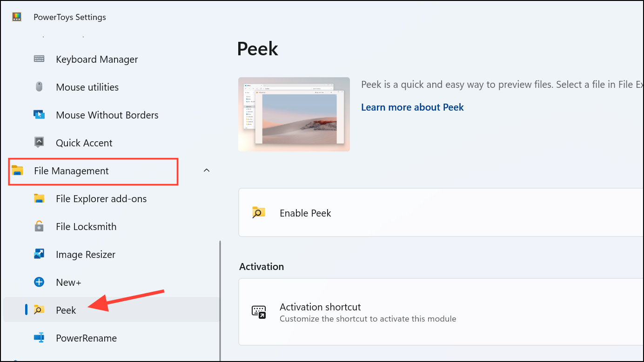
Task: Open the Learn more about Peek link
Action: point(412,107)
